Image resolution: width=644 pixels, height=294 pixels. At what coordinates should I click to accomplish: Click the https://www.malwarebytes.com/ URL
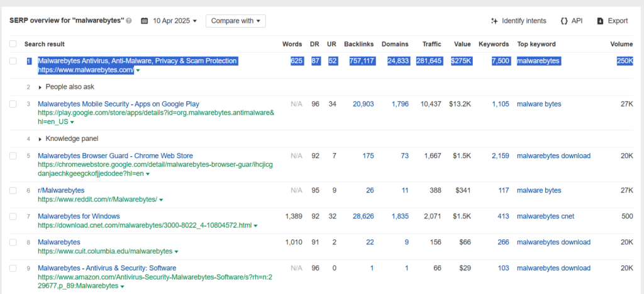pyautogui.click(x=86, y=71)
